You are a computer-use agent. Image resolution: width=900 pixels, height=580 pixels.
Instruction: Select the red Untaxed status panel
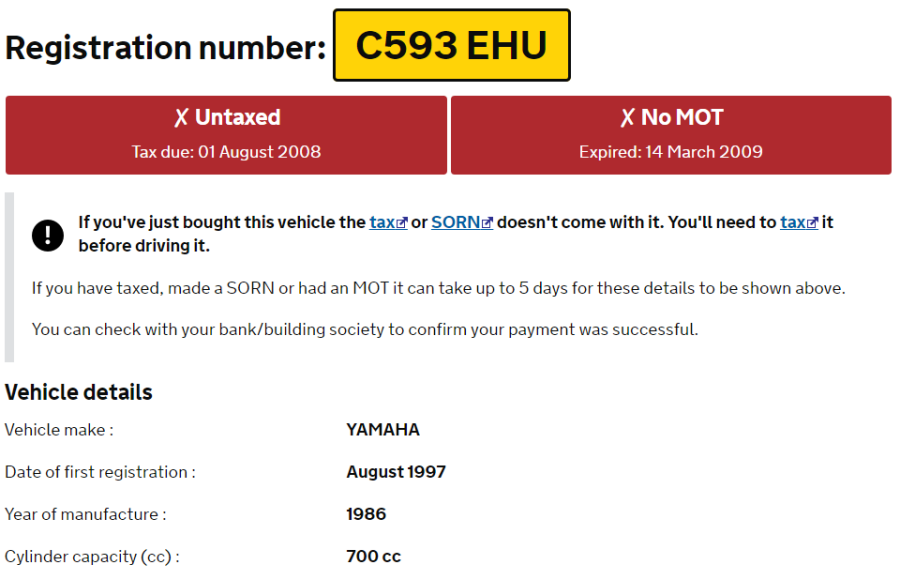pyautogui.click(x=226, y=135)
